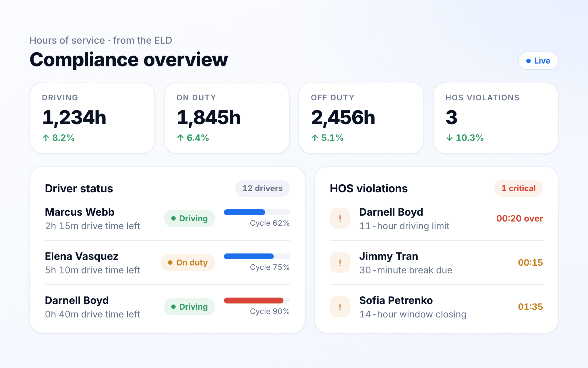588x368 pixels.
Task: Click Darnell Boyd's red cycle progress bar
Action: tap(257, 300)
